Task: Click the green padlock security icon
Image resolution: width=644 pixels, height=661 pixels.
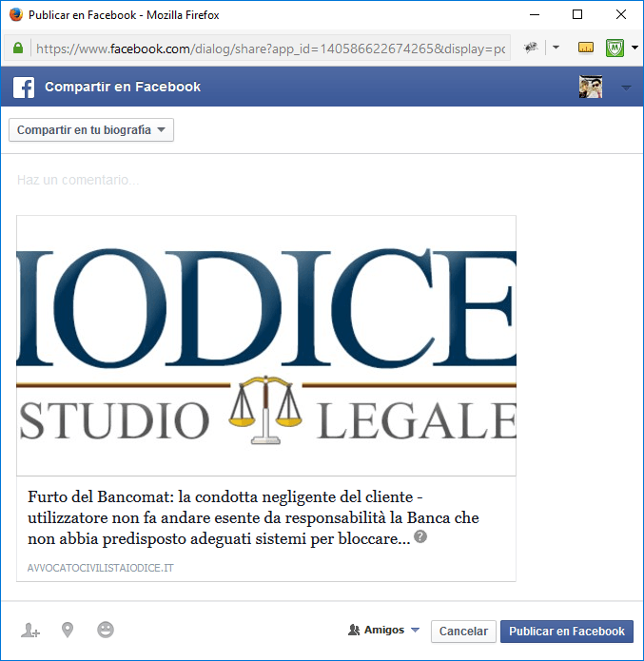Action: [x=18, y=49]
